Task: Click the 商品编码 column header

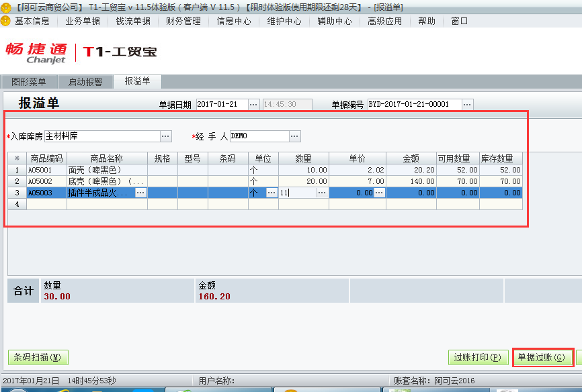Action: [47, 158]
